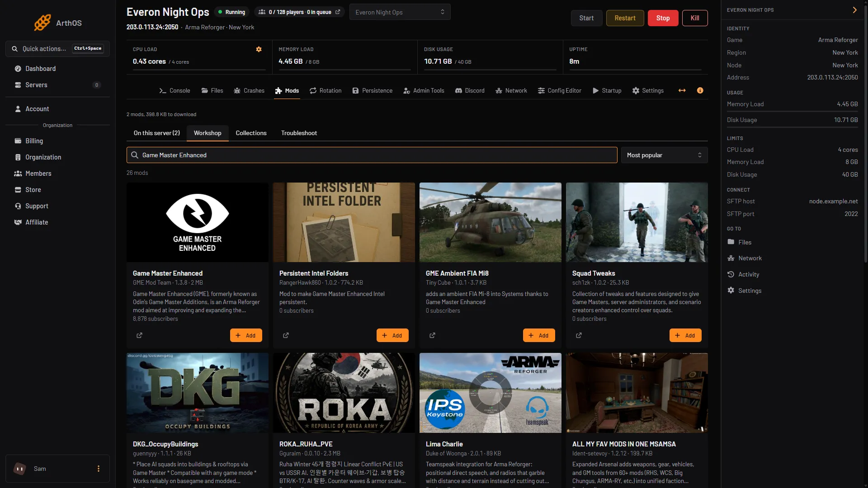The height and width of the screenshot is (488, 868).
Task: Click the ArthOS logo
Action: tap(58, 23)
